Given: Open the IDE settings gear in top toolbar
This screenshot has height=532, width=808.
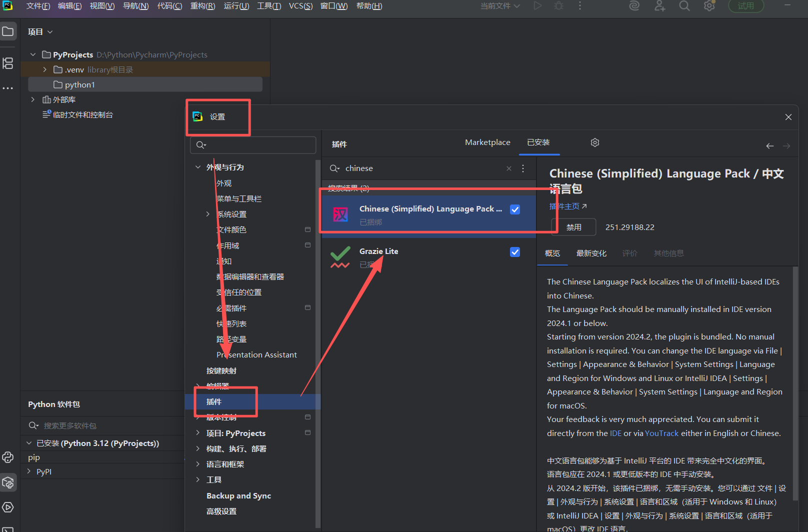Looking at the screenshot, I should pyautogui.click(x=709, y=6).
